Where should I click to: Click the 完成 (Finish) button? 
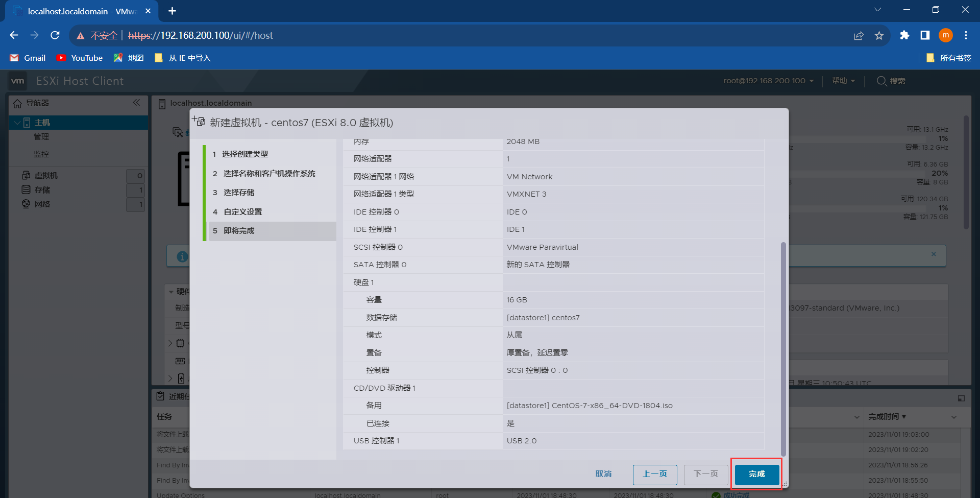click(756, 475)
